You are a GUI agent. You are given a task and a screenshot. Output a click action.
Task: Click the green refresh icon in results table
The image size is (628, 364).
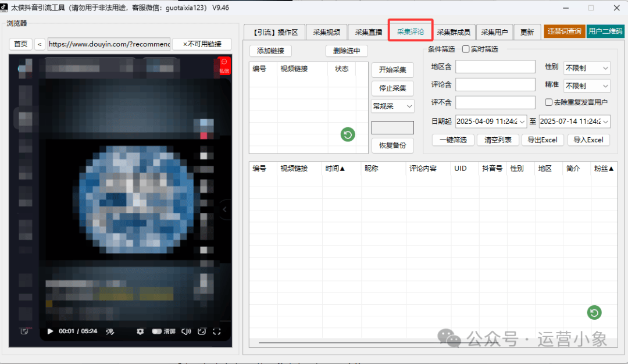point(594,312)
